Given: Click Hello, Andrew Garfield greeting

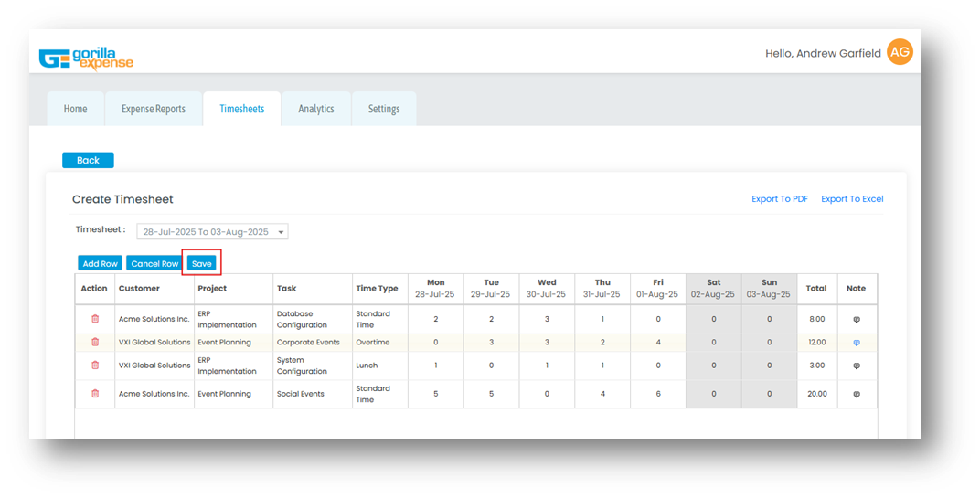Looking at the screenshot, I should (823, 54).
